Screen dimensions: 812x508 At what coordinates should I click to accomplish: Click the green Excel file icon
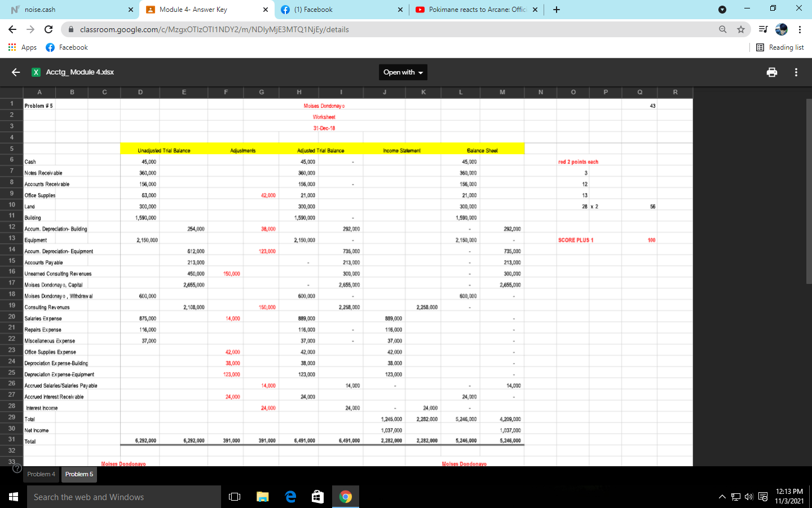pos(36,72)
